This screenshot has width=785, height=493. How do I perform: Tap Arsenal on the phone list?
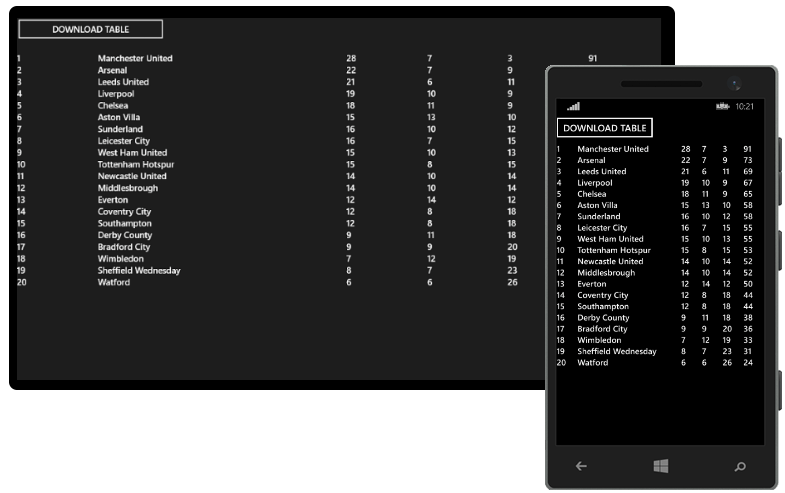[591, 160]
